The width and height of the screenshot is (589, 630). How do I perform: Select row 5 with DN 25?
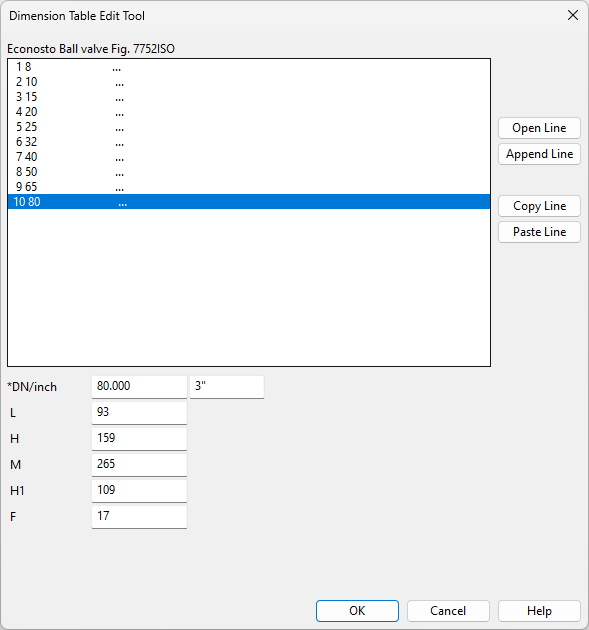[x=249, y=127]
